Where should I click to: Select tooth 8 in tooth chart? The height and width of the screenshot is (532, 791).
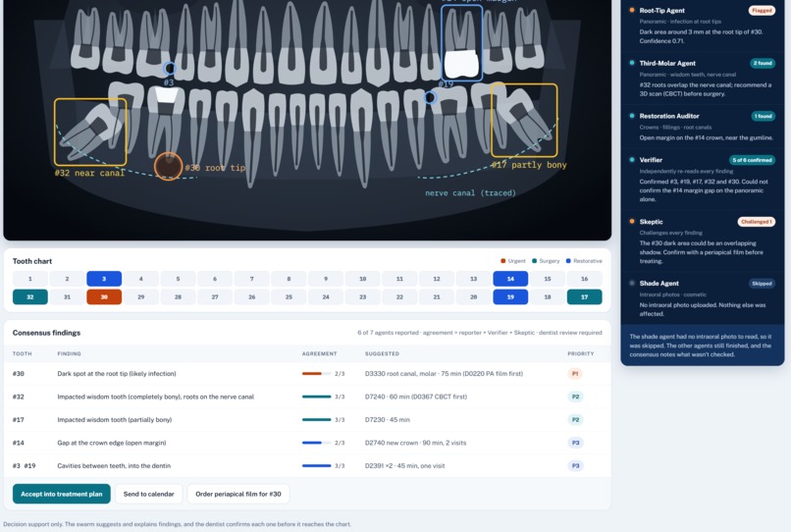coord(289,279)
